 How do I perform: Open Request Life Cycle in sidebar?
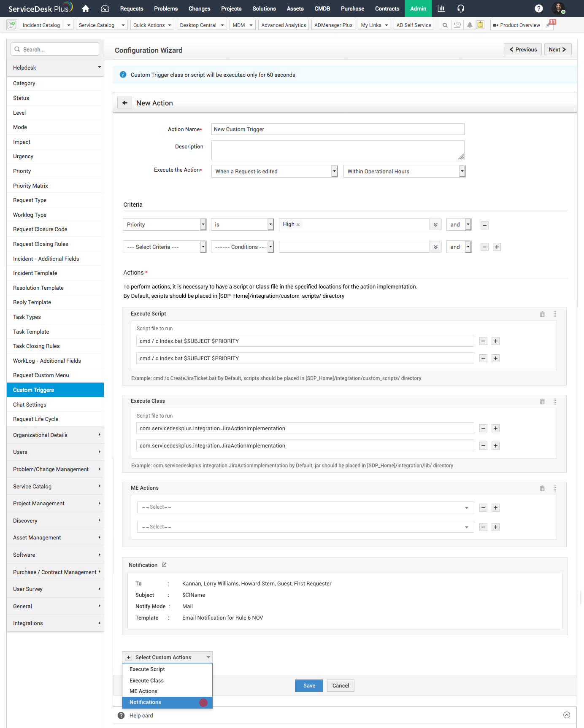click(55, 419)
